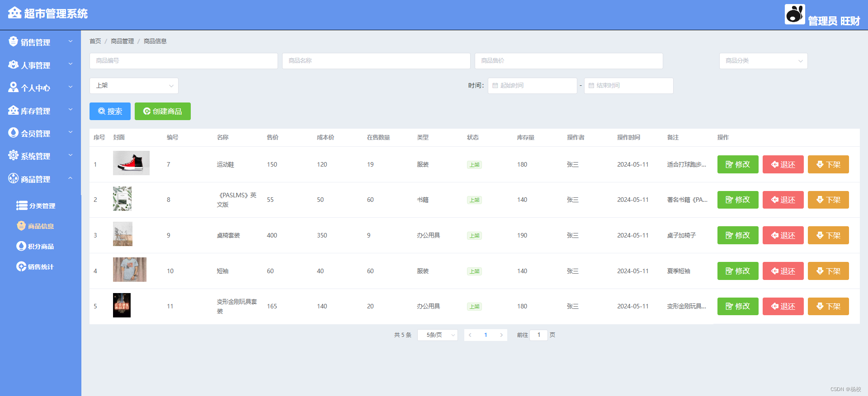Image resolution: width=868 pixels, height=396 pixels.
Task: Open 积分商品 submenu item
Action: pos(41,247)
